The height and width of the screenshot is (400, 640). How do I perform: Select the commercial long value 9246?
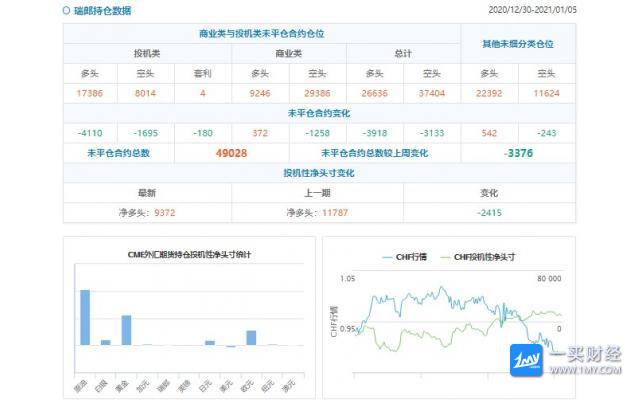tap(260, 93)
